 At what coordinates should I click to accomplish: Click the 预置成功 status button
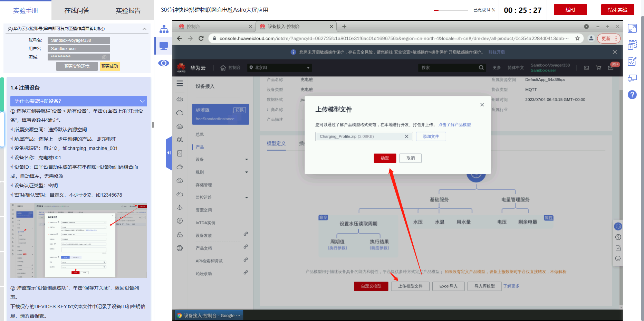pyautogui.click(x=110, y=66)
